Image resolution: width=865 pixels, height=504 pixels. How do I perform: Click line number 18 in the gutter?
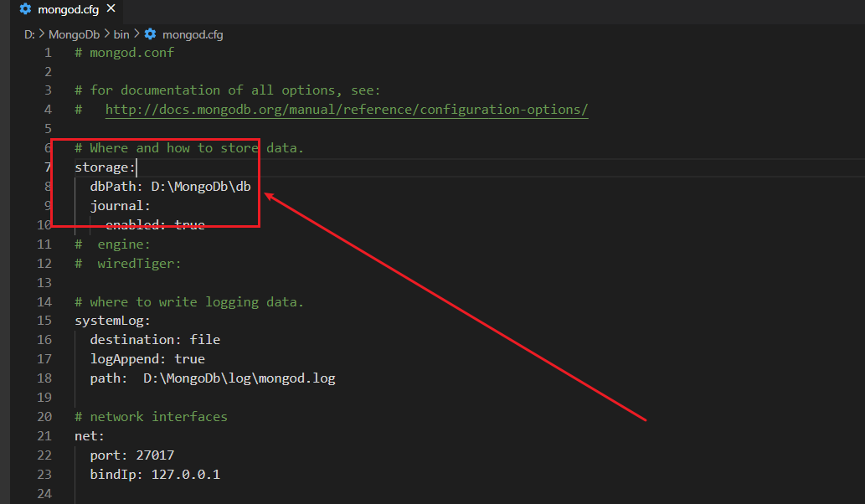[44, 378]
